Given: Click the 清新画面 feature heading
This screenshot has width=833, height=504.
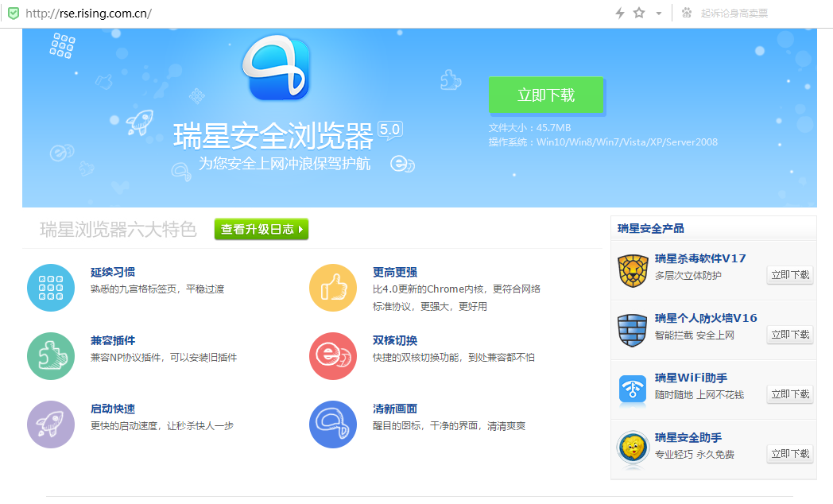Looking at the screenshot, I should (x=395, y=409).
